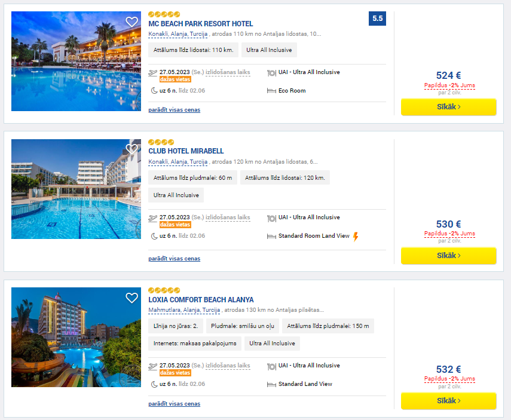This screenshot has width=511, height=420.
Task: Toggle favorite heart on Club Hotel Mirabell
Action: [x=131, y=149]
